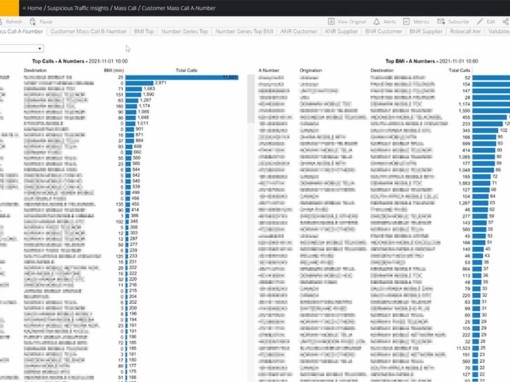The height and width of the screenshot is (382, 510).
Task: Click the orange logo in the top corner
Action: (x=9, y=8)
